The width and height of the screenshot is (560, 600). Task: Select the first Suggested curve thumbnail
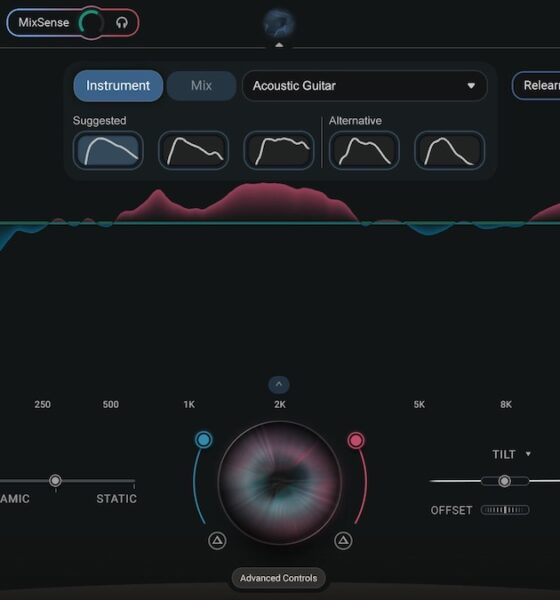(x=108, y=150)
